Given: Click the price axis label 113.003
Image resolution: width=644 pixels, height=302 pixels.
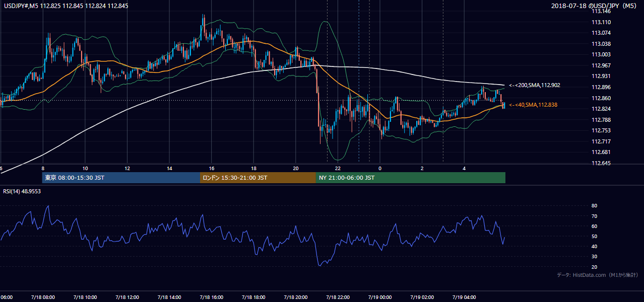Looking at the screenshot, I should coord(601,54).
